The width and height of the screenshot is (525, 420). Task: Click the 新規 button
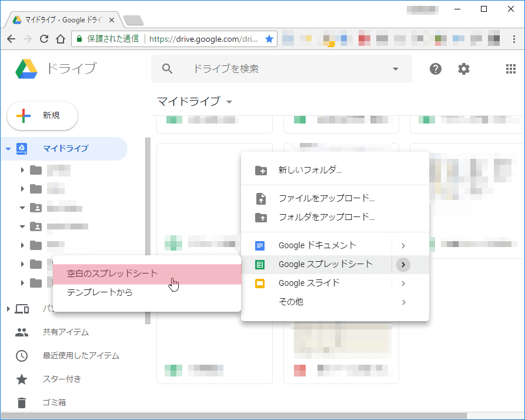coord(42,115)
